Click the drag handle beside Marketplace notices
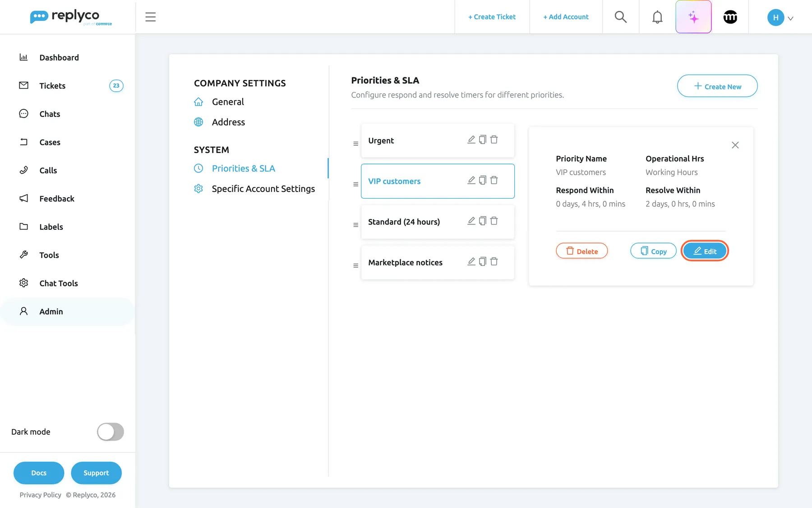Viewport: 812px width, 508px height. pyautogui.click(x=355, y=266)
